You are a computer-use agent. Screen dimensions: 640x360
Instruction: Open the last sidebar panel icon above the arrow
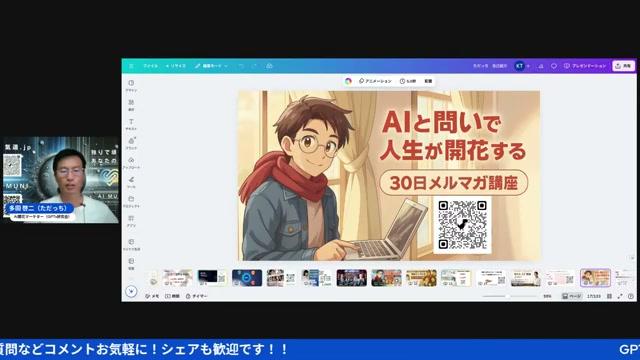(x=131, y=264)
